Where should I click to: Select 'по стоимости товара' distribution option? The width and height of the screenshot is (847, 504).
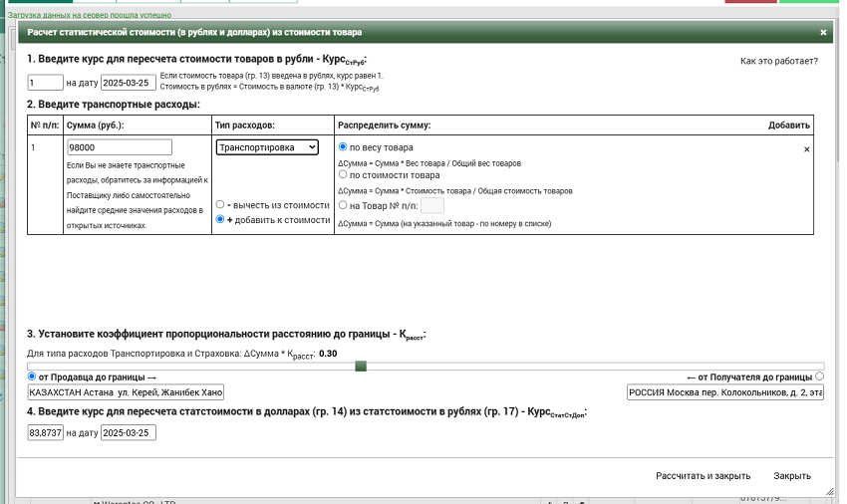pos(343,174)
